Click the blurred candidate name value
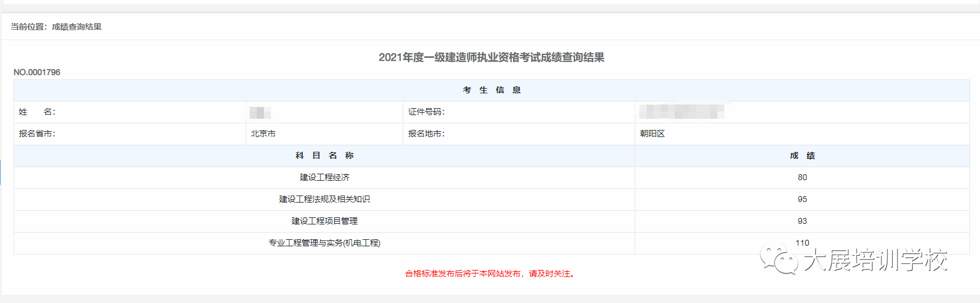Screen dimensions: 980x303 (260, 112)
